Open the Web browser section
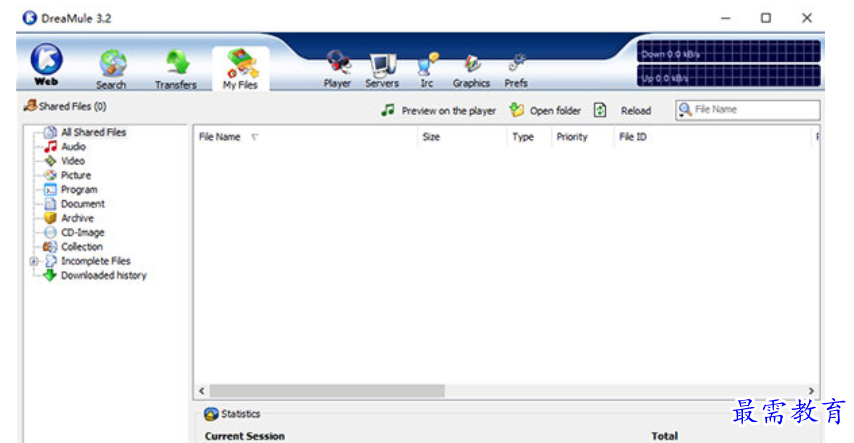Viewport: 854px width, 443px height. click(x=46, y=65)
